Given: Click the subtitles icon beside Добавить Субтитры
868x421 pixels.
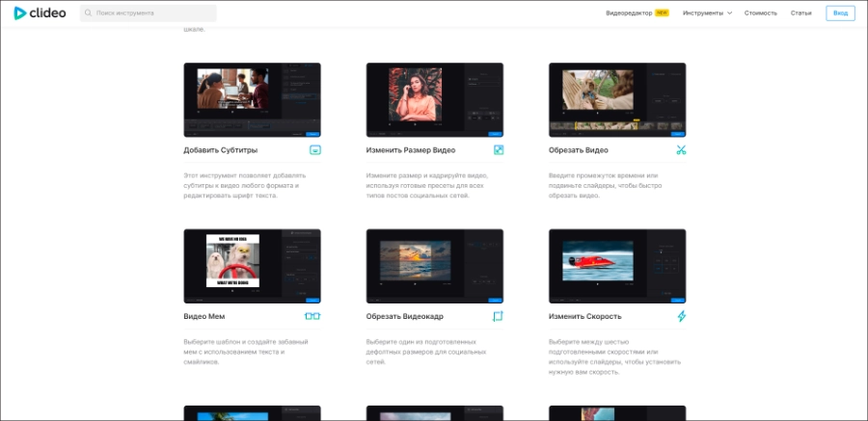Looking at the screenshot, I should [314, 150].
